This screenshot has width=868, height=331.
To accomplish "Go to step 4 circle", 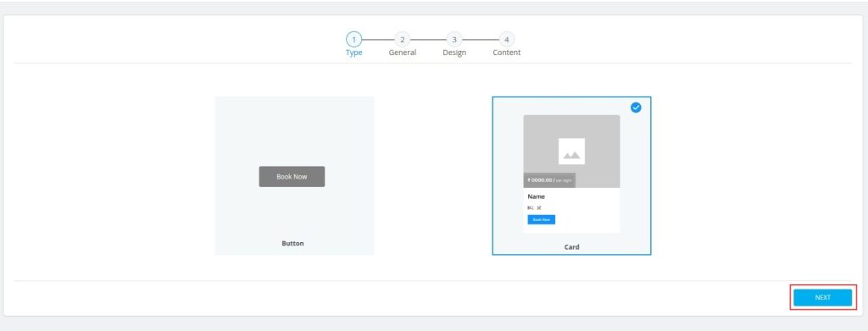I will pos(507,39).
